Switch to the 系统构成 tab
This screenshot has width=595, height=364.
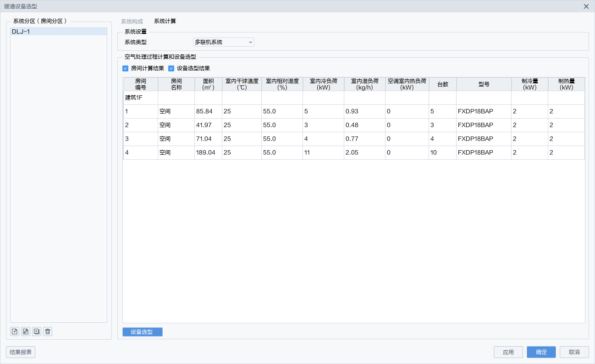[x=132, y=22]
